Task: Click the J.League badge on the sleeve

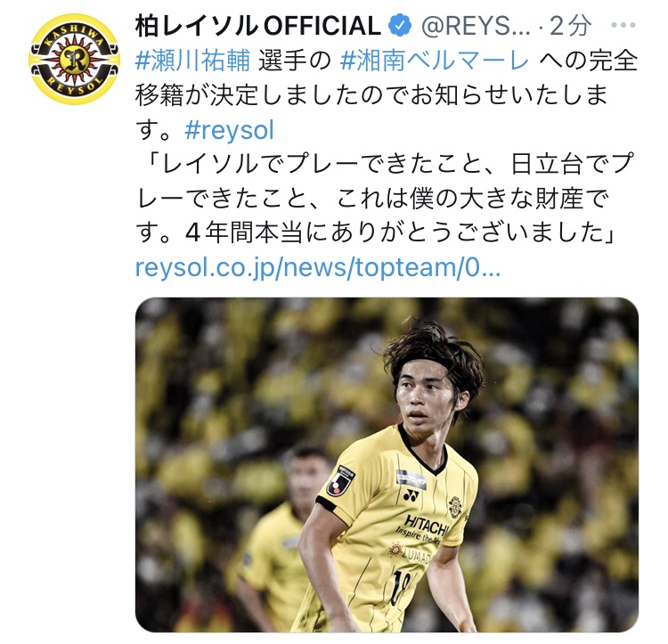Action: pos(341,481)
